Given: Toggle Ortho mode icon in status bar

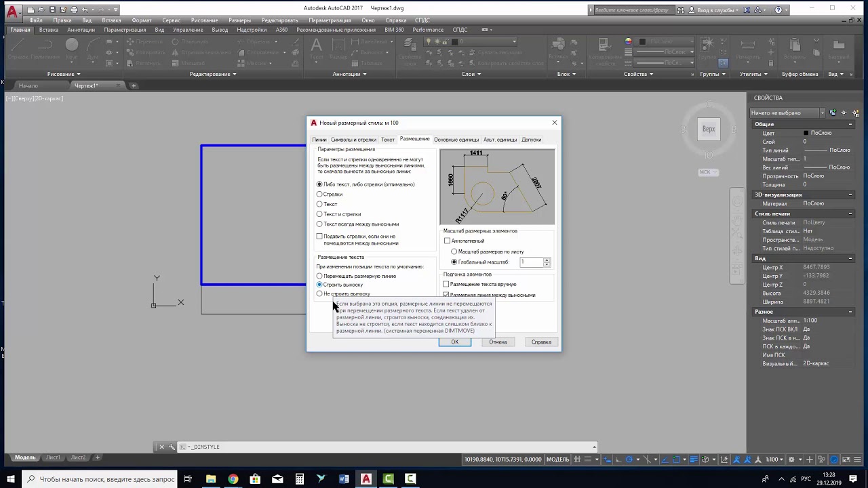Looking at the screenshot, I should [617, 460].
